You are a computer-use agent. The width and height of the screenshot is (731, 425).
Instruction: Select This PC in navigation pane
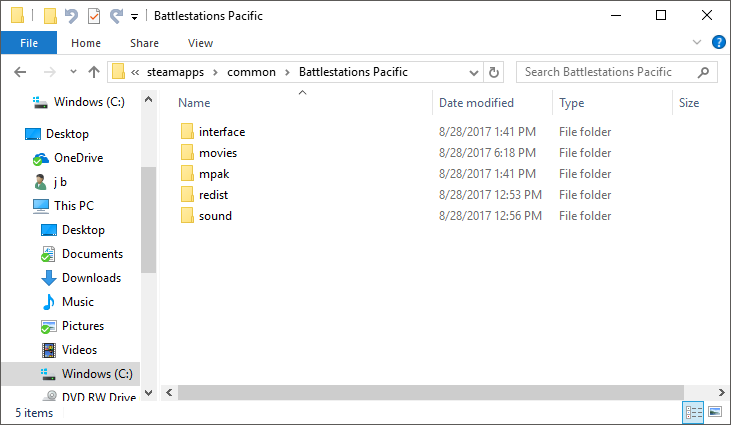(63, 206)
